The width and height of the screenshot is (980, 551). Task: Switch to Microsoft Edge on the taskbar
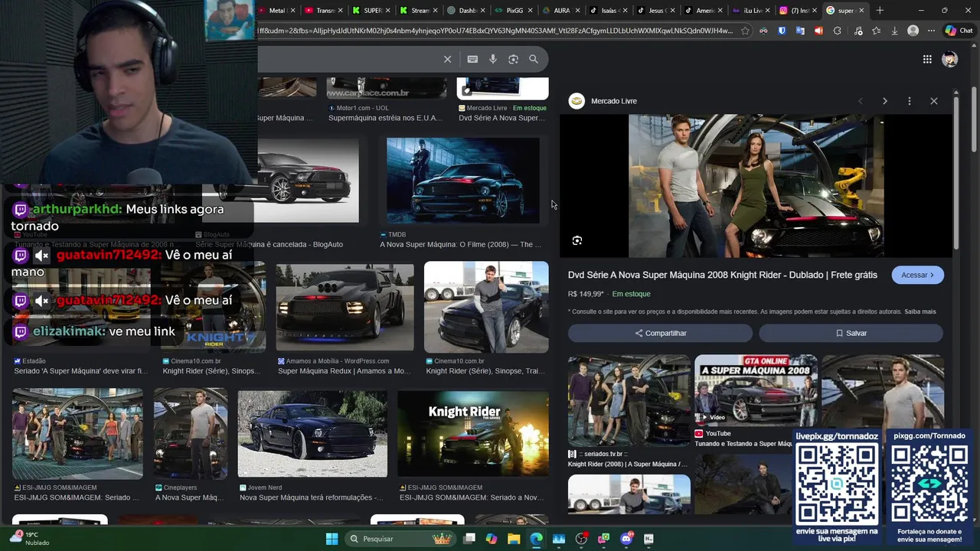[536, 539]
